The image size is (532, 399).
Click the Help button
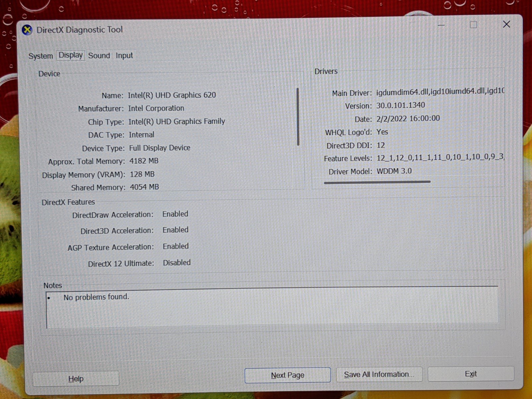pos(76,379)
